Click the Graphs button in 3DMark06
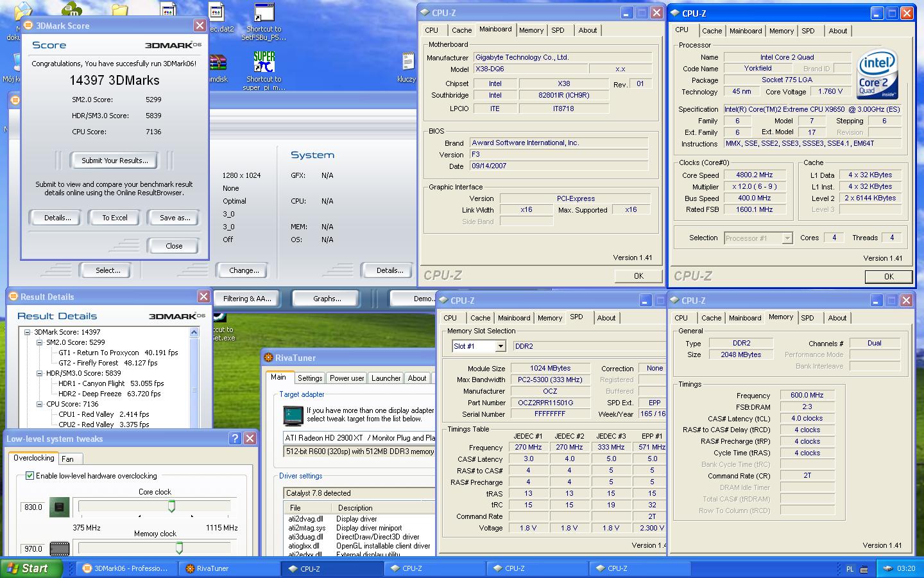Viewport: 924px width, 578px height. click(327, 299)
